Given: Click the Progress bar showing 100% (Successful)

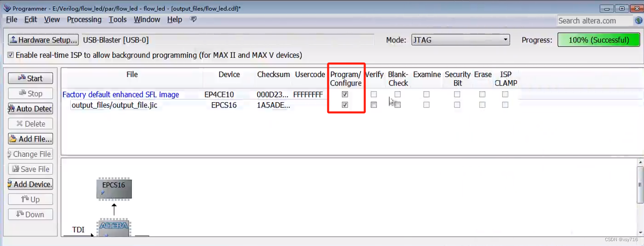Looking at the screenshot, I should (x=598, y=40).
